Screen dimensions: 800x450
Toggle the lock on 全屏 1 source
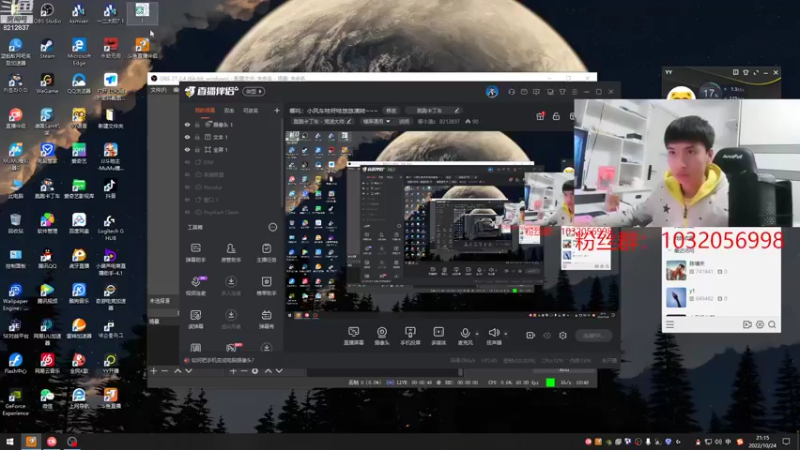pyautogui.click(x=197, y=149)
